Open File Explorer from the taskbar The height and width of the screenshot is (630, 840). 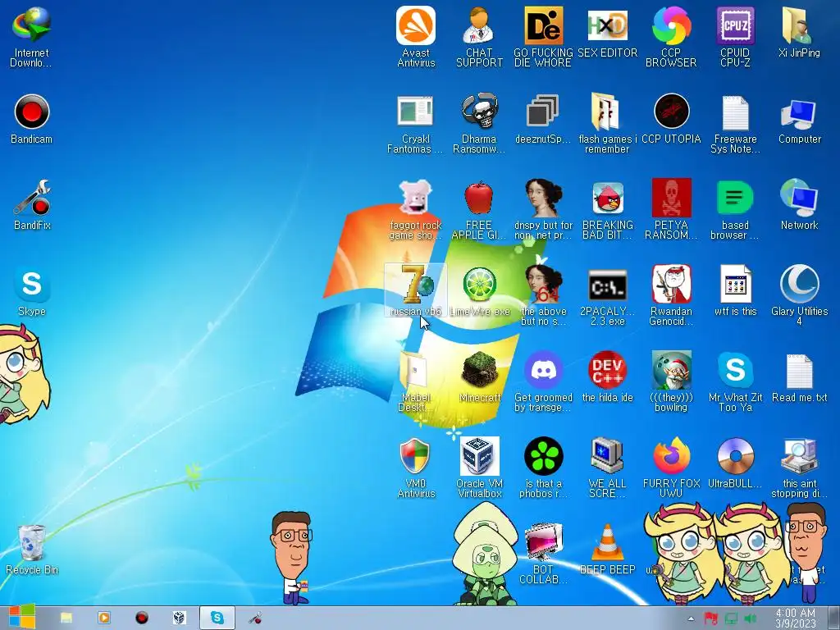tap(66, 618)
